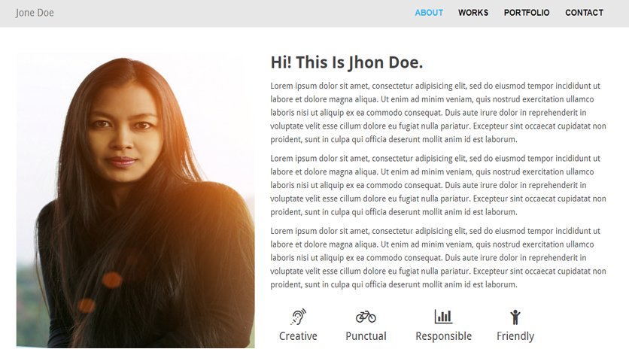Open the About nav link
629x364 pixels.
tap(429, 13)
